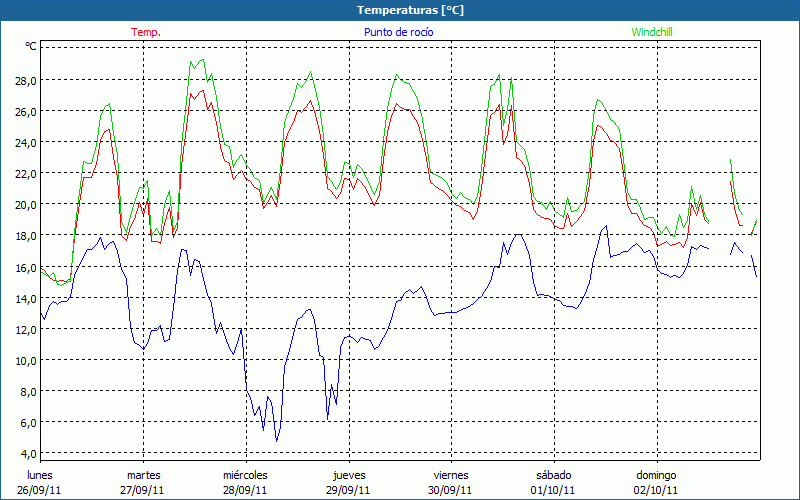The width and height of the screenshot is (800, 500).
Task: Select the viernes day label
Action: point(451,475)
